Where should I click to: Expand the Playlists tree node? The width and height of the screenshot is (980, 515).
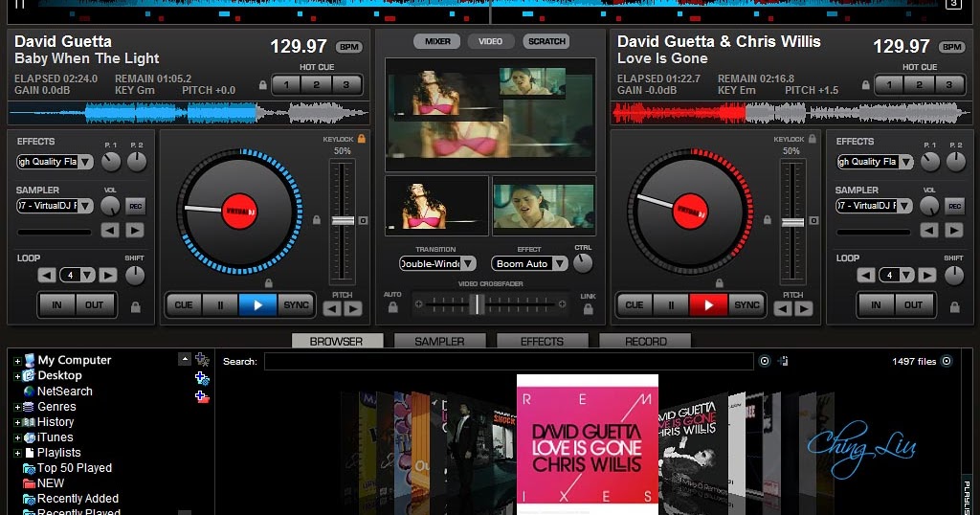click(17, 453)
